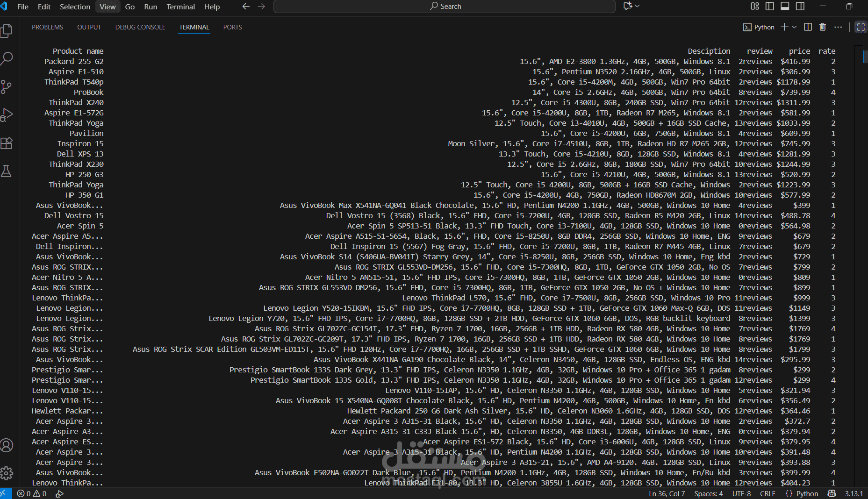The width and height of the screenshot is (868, 499).
Task: Open the Help menu
Action: click(x=212, y=7)
